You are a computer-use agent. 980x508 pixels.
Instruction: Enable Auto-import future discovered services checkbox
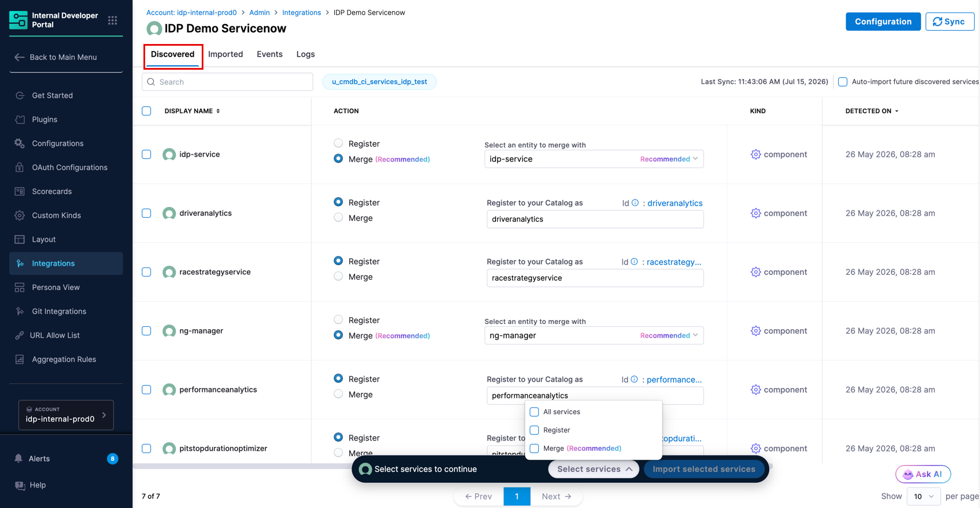[x=843, y=82]
